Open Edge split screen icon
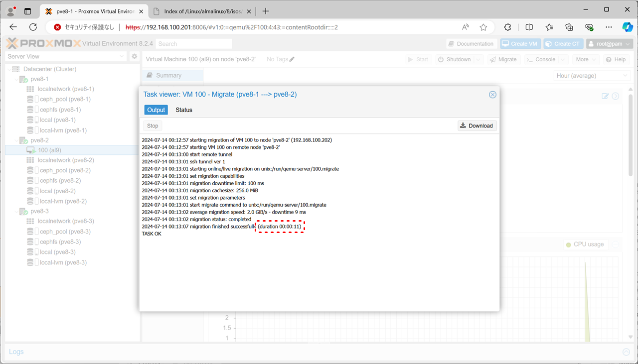Screen dimensions: 638x364 click(x=529, y=27)
